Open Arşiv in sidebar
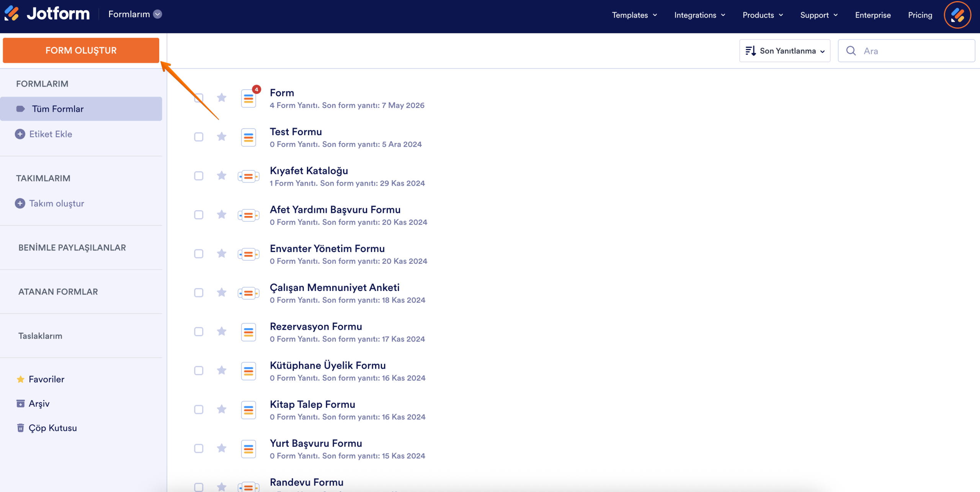 point(33,404)
